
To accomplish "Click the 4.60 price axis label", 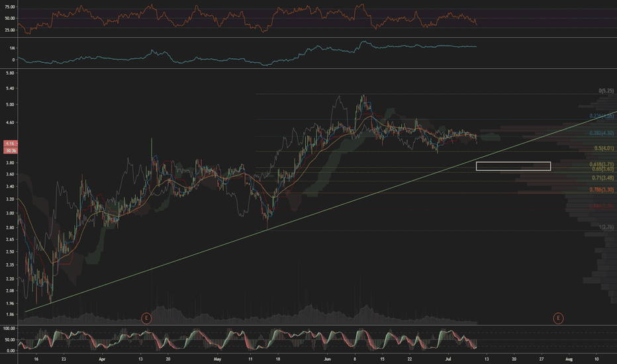I will (x=10, y=123).
